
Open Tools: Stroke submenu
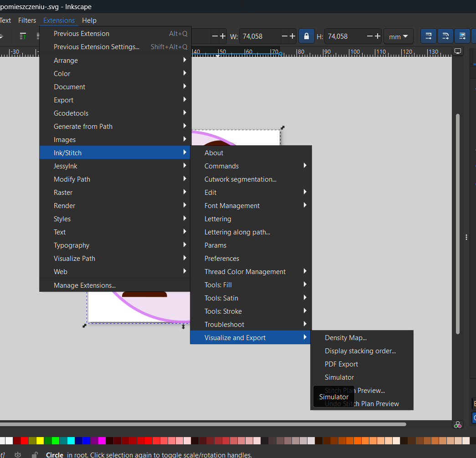click(251, 311)
